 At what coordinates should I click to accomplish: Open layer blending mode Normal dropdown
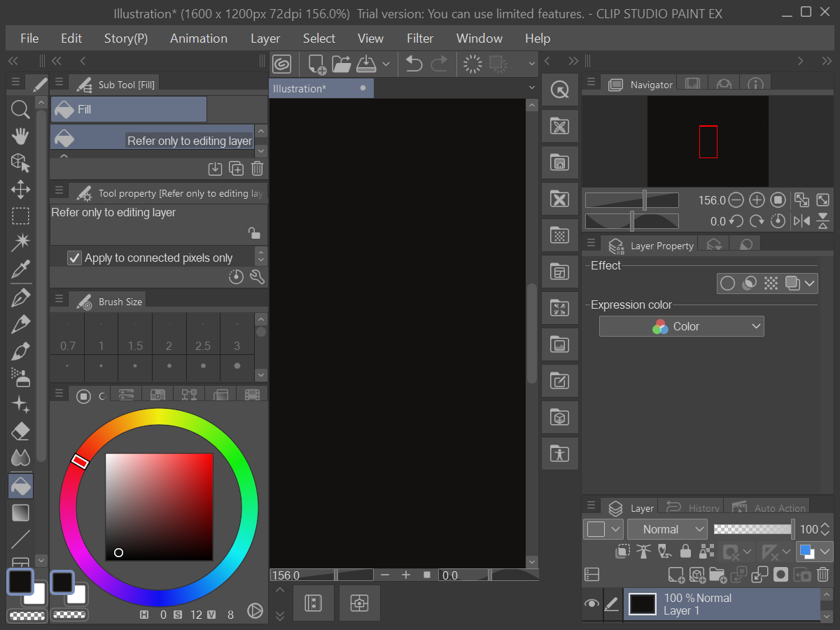click(x=668, y=529)
